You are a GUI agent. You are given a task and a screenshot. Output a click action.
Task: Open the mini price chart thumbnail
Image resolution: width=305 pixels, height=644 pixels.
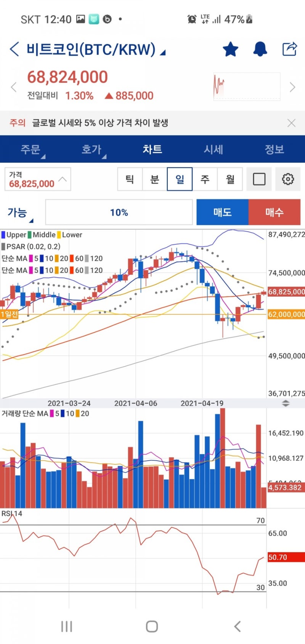pos(247,87)
